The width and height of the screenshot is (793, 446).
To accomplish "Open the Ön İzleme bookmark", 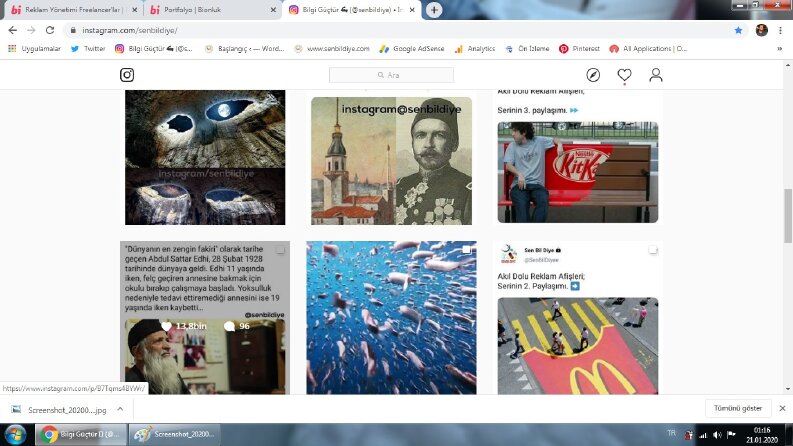I will (527, 49).
